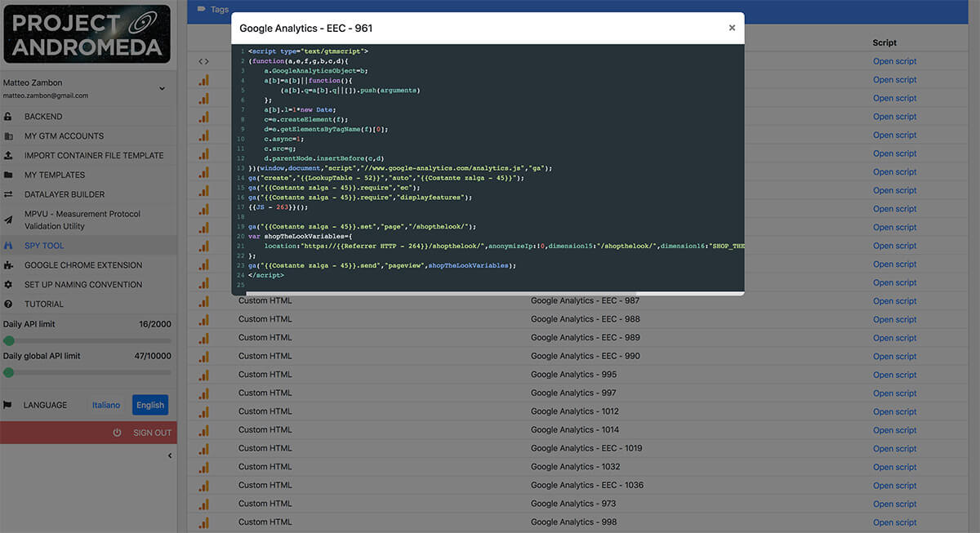Click the Daily API limit slider

pyautogui.click(x=87, y=340)
